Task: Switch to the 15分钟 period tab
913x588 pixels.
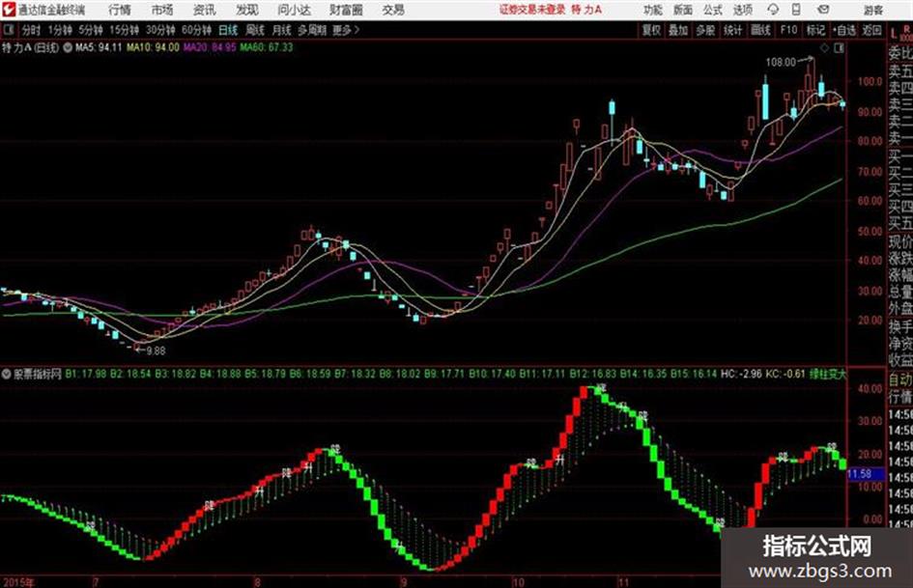Action: tap(125, 30)
